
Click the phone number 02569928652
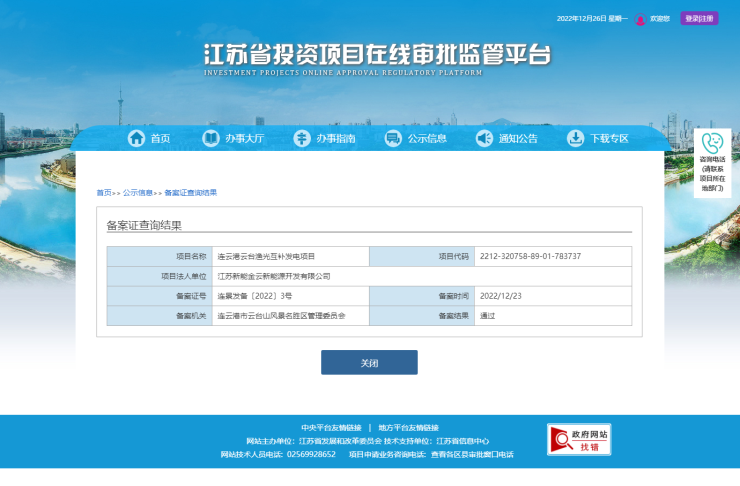(311, 454)
